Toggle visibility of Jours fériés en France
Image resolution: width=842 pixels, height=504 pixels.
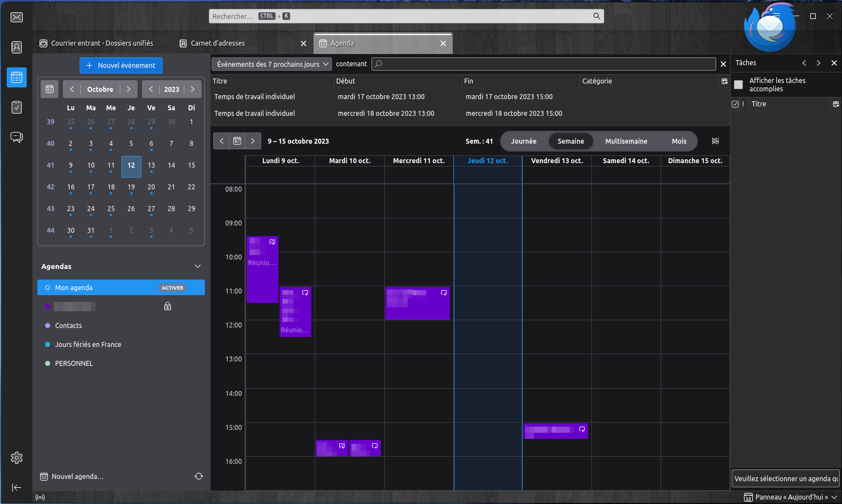click(48, 345)
